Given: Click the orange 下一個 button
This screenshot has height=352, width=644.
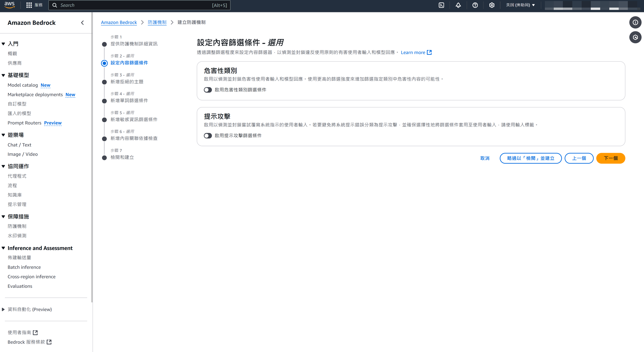Looking at the screenshot, I should (x=610, y=158).
